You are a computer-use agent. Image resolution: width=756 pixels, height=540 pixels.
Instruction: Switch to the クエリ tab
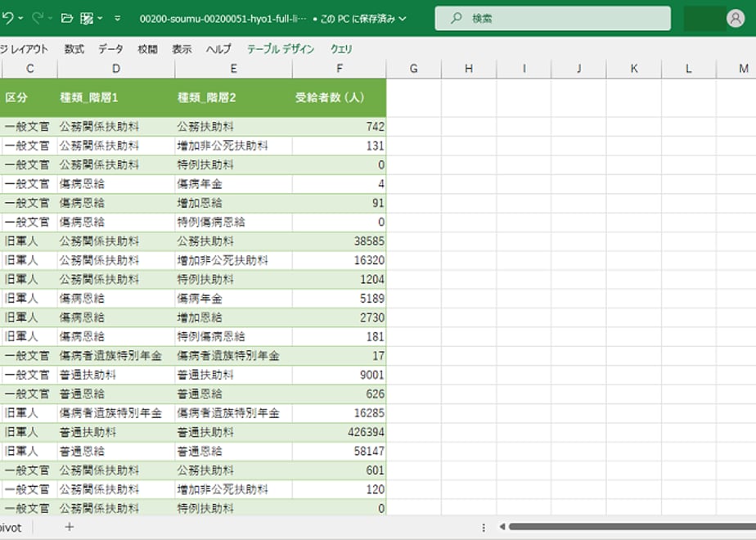click(341, 49)
